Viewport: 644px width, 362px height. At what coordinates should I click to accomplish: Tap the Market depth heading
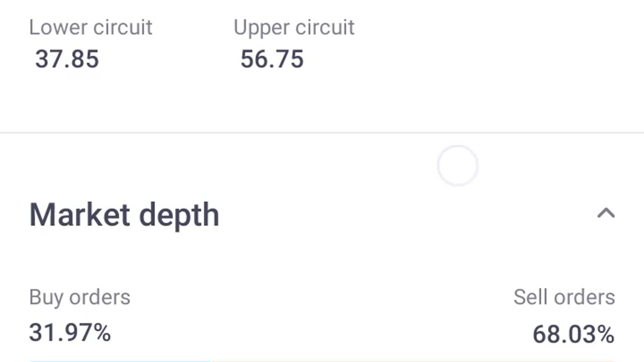pyautogui.click(x=124, y=215)
